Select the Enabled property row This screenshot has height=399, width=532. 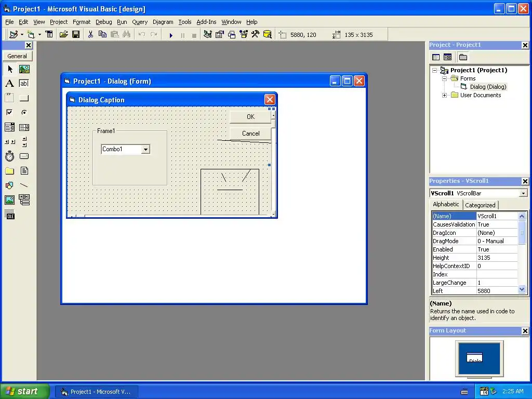(475, 249)
